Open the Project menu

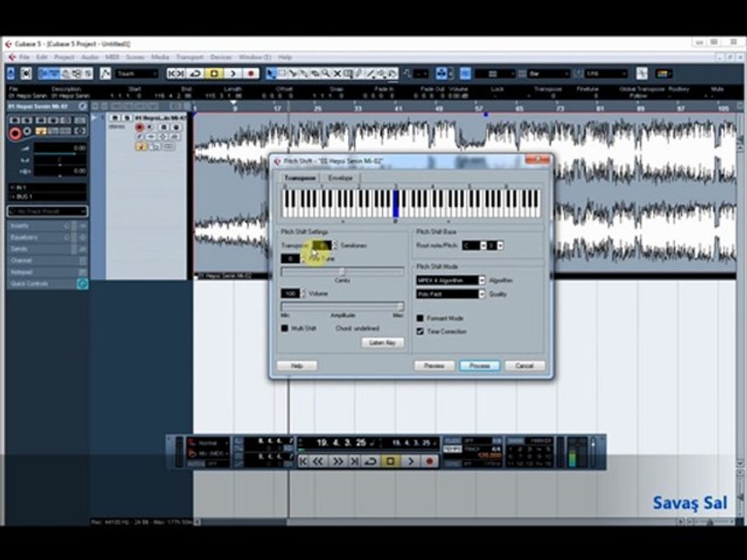coord(65,57)
